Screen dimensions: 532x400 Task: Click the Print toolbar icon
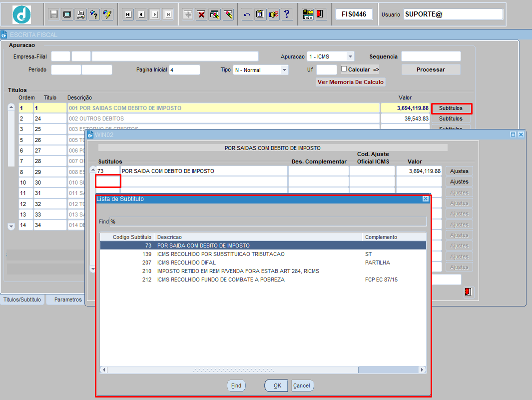click(80, 14)
